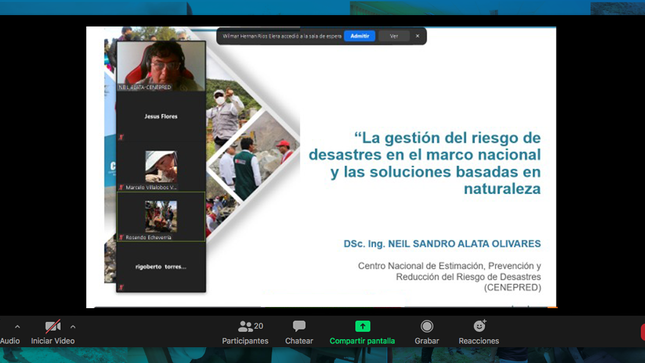Click muted mic icon on Jesus Flores tile
This screenshot has width=645, height=363.
pos(121,137)
